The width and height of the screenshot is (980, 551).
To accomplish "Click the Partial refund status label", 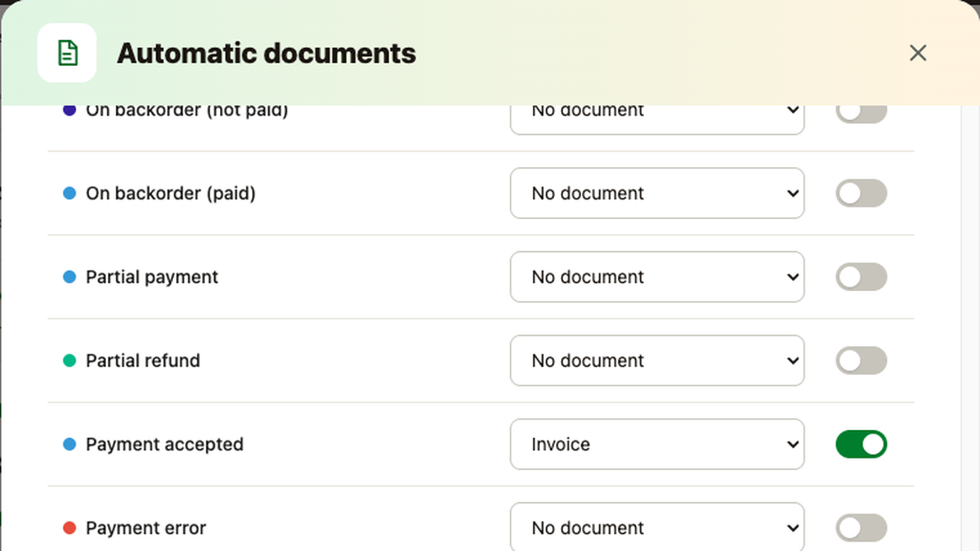I will tap(143, 361).
